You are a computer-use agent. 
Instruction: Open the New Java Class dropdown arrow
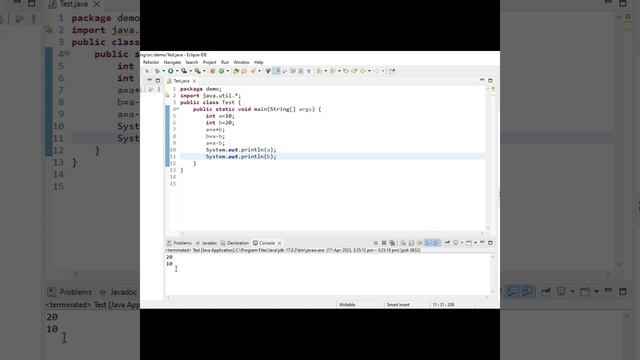(228, 71)
